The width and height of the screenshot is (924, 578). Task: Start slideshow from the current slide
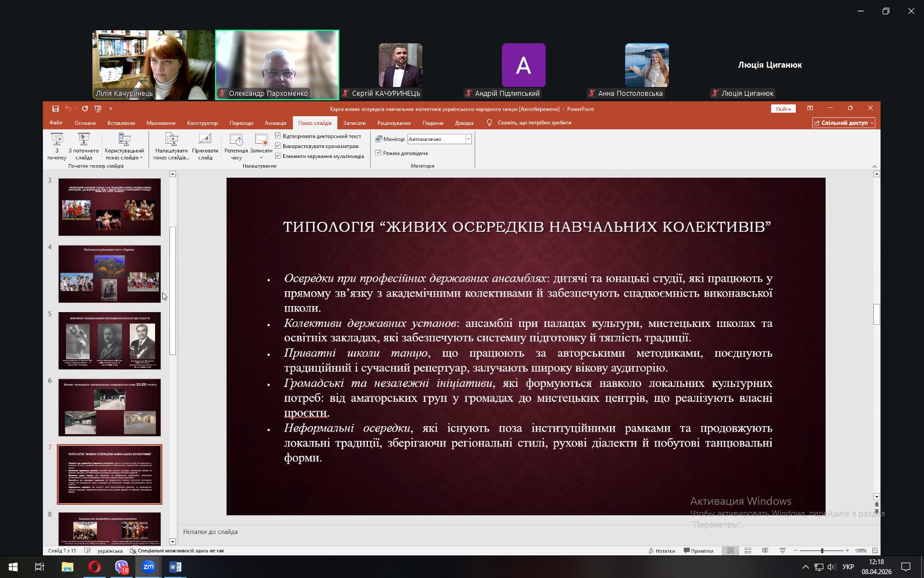[x=84, y=140]
